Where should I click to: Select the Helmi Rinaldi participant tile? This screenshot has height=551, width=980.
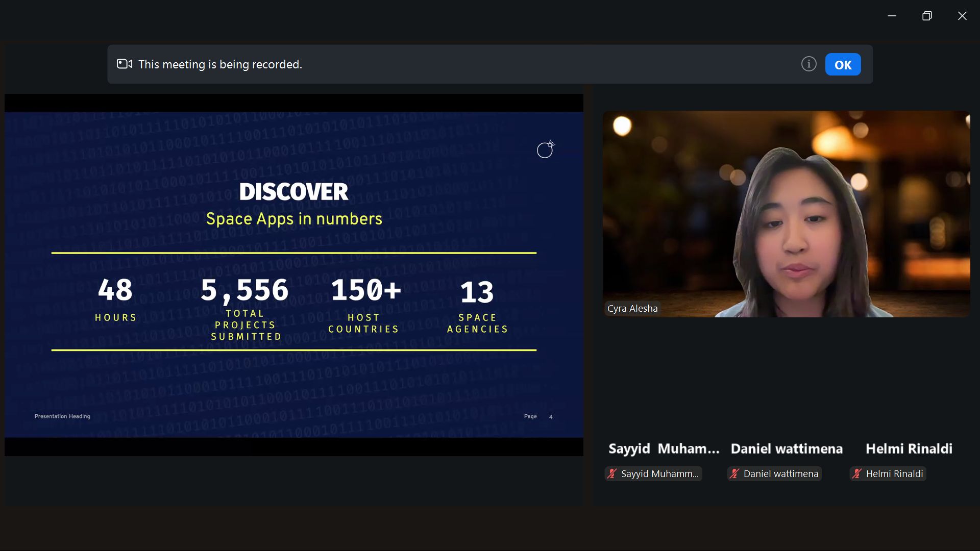[909, 448]
